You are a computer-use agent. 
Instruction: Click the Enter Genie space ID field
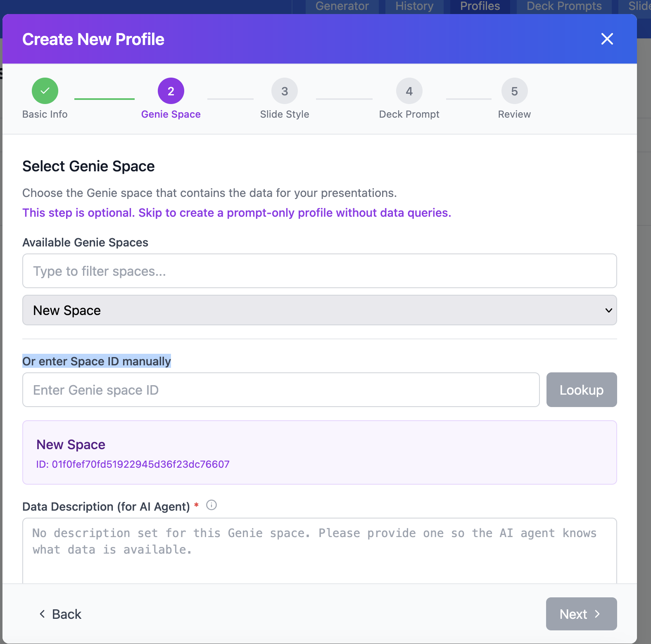point(281,390)
